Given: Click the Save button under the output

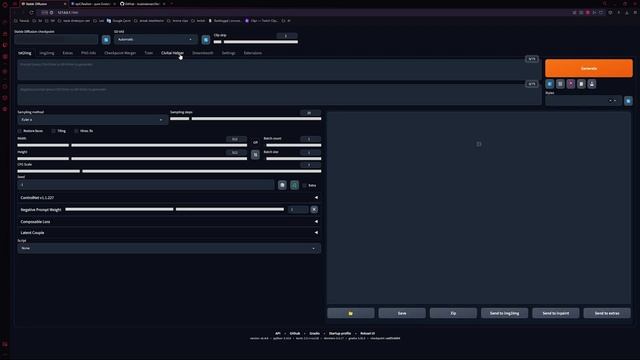Looking at the screenshot, I should tap(402, 313).
